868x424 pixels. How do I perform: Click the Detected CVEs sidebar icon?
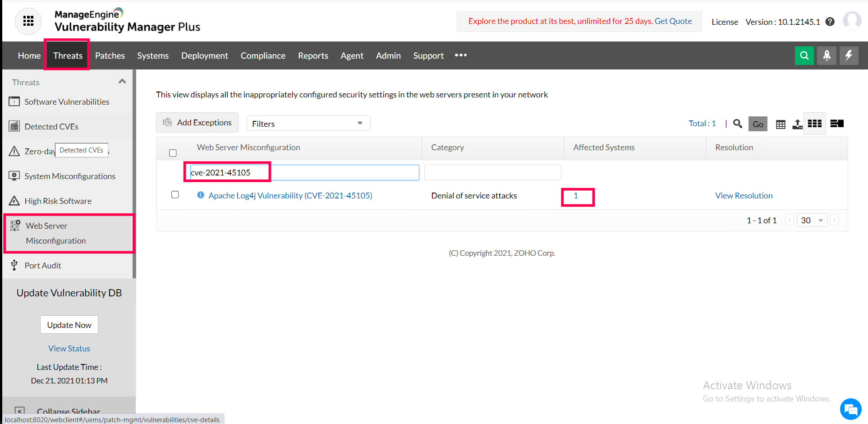[x=14, y=126]
